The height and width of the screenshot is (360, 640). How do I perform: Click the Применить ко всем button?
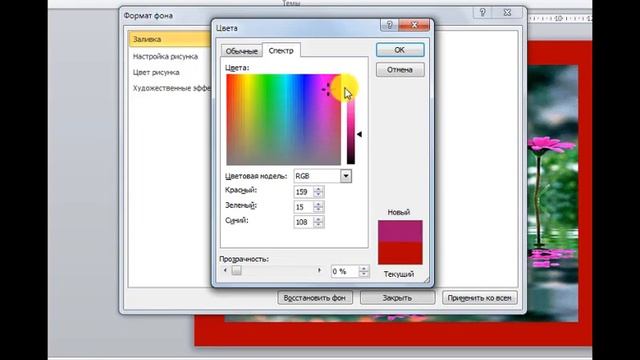[x=480, y=298]
